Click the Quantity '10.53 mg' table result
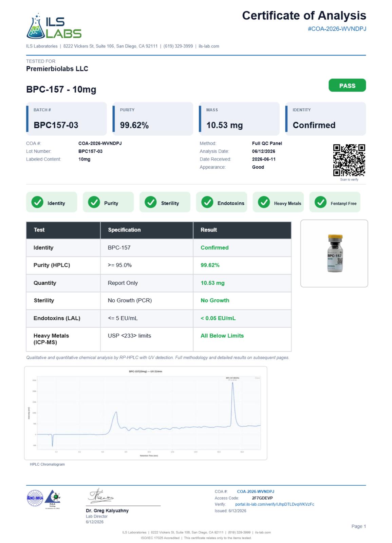Viewport: 392px width, 543px height. [212, 283]
